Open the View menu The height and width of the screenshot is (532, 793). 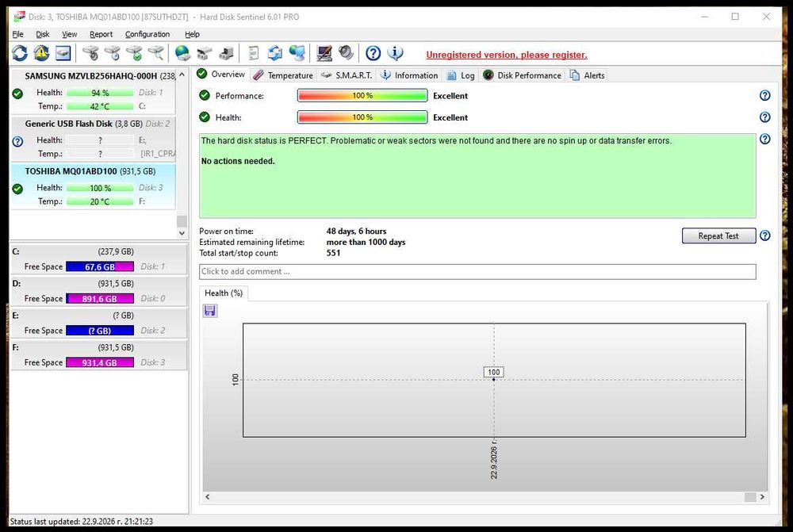69,34
